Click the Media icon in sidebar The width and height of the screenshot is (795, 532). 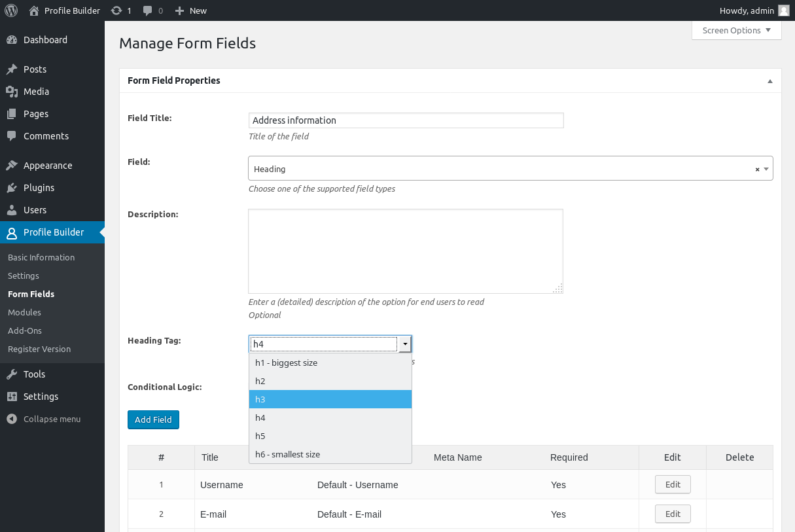(12, 92)
